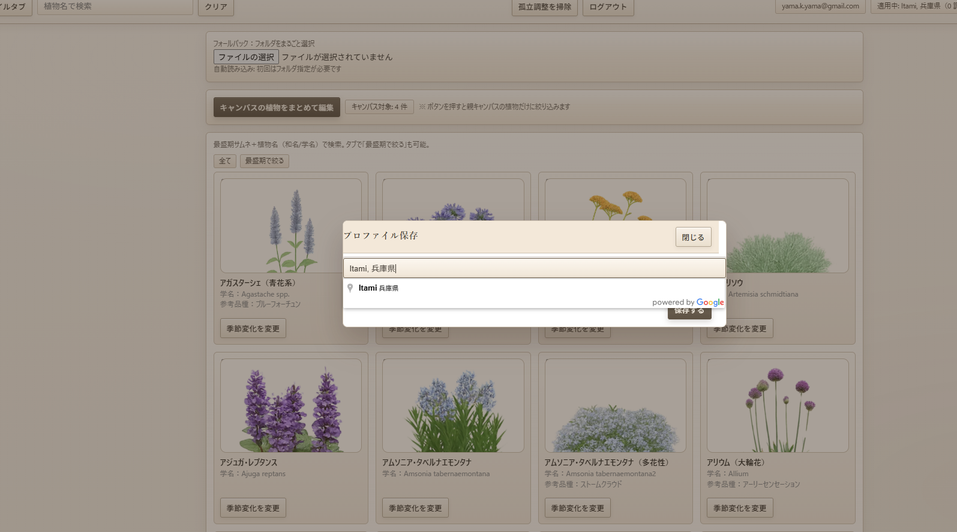
Task: Open the アリウム (大輪花) thumbnail
Action: pyautogui.click(x=778, y=405)
